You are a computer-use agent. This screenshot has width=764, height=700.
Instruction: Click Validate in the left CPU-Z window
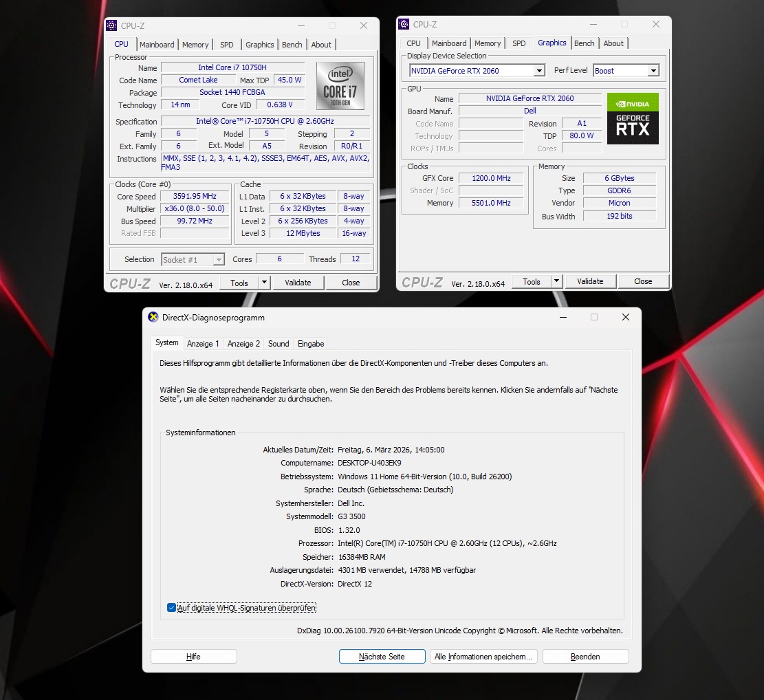tap(298, 283)
